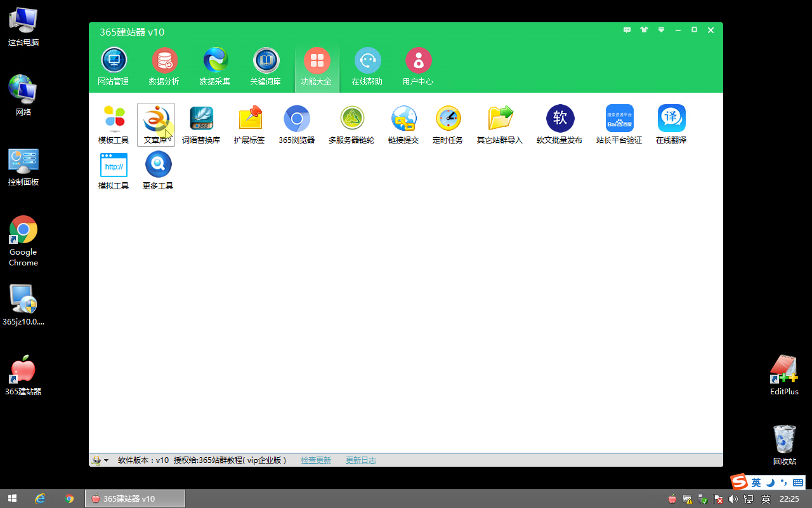The height and width of the screenshot is (508, 812).
Task: Open the 定时任务 scheduled tasks tool
Action: point(448,124)
